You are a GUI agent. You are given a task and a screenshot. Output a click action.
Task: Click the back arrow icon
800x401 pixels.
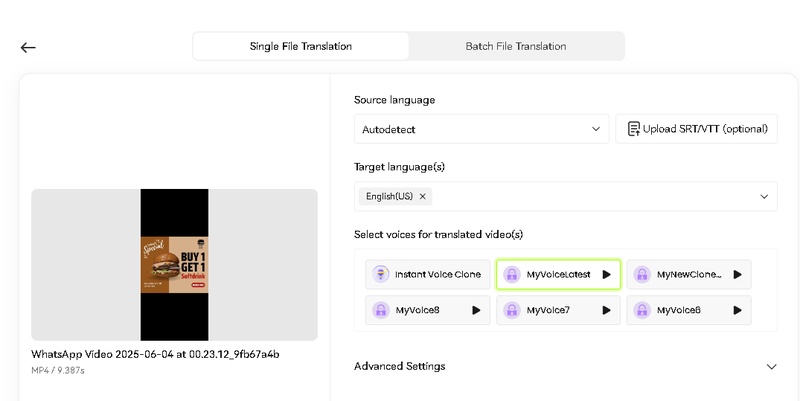click(x=28, y=47)
